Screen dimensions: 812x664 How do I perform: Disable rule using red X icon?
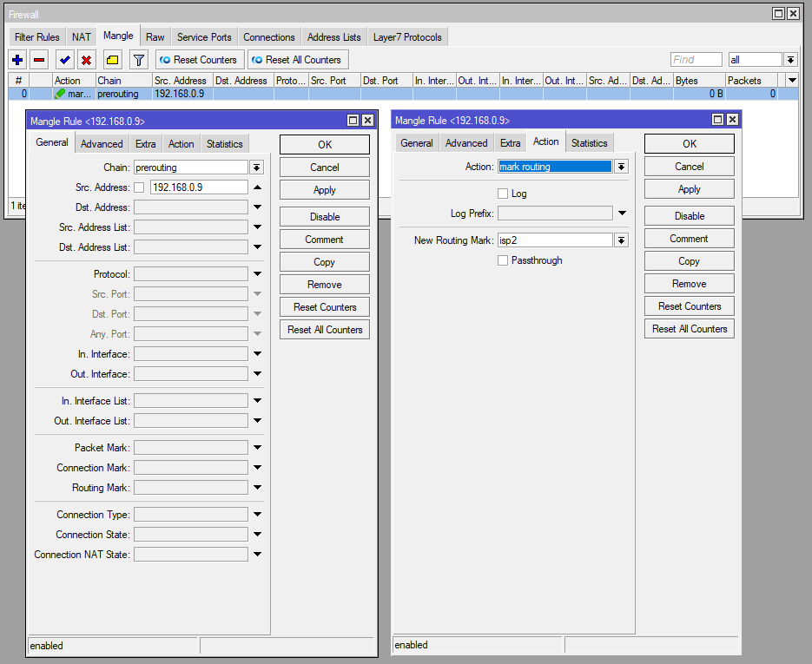tap(87, 60)
